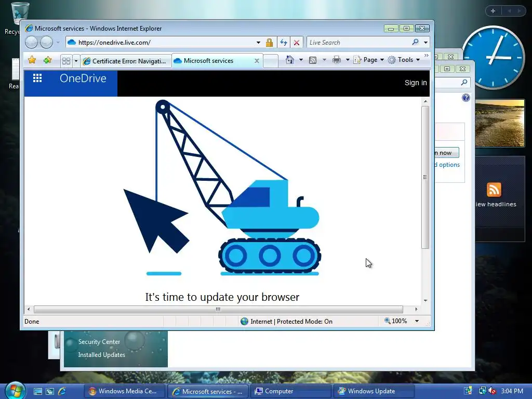Viewport: 532px width, 399px height.
Task: Click the Add to Favorites icon
Action: click(x=47, y=60)
